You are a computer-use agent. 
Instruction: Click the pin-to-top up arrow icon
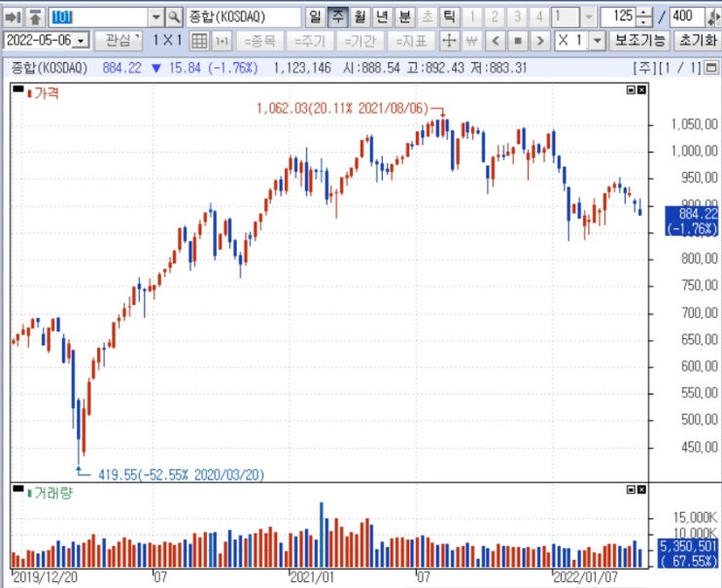coord(35,17)
